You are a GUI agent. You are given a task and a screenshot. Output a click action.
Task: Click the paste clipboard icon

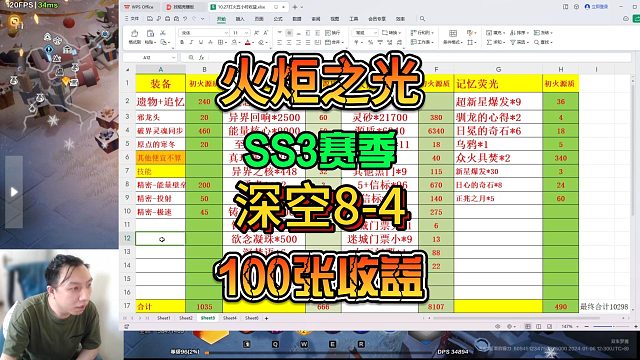pyautogui.click(x=151, y=33)
